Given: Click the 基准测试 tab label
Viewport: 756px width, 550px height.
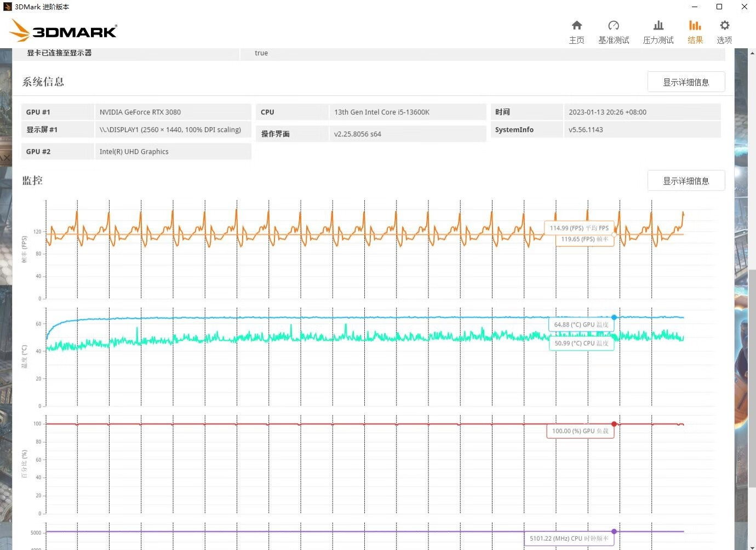Looking at the screenshot, I should coord(614,40).
